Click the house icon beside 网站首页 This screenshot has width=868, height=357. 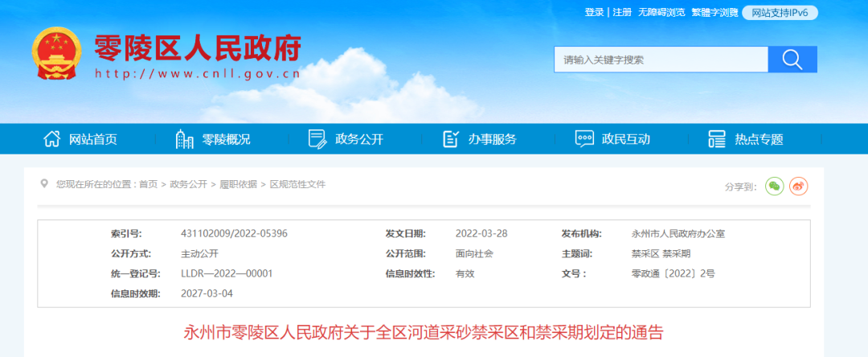pyautogui.click(x=51, y=139)
